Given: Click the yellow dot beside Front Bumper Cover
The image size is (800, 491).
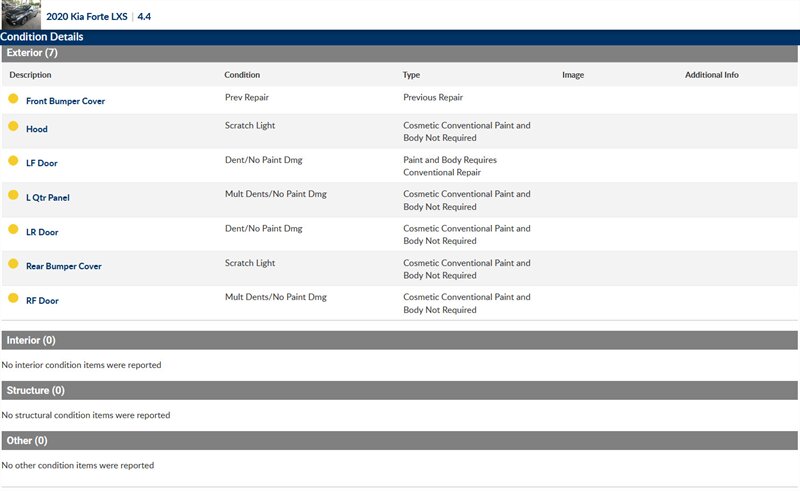Looking at the screenshot, I should [13, 99].
